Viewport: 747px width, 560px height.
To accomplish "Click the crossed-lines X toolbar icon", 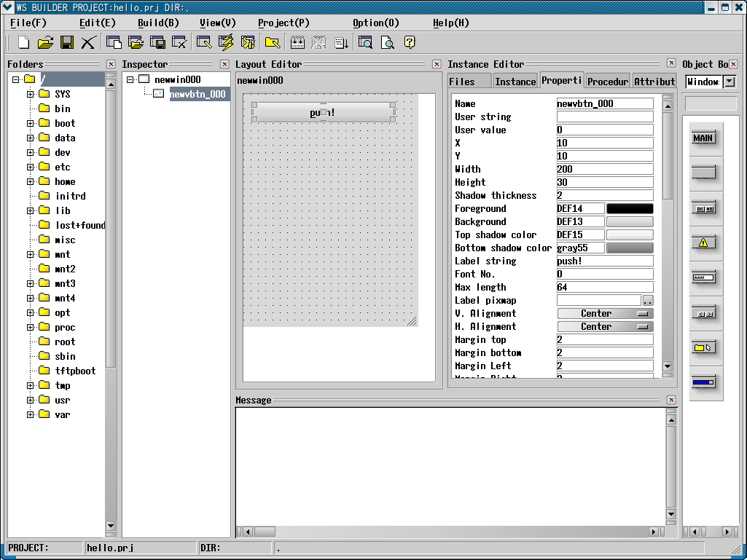I will tap(88, 42).
